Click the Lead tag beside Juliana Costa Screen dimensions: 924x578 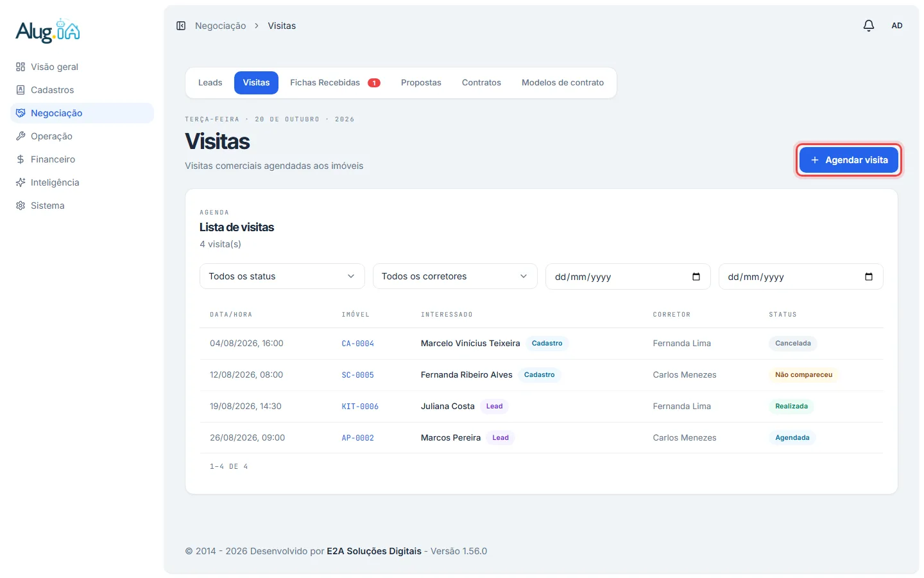494,407
